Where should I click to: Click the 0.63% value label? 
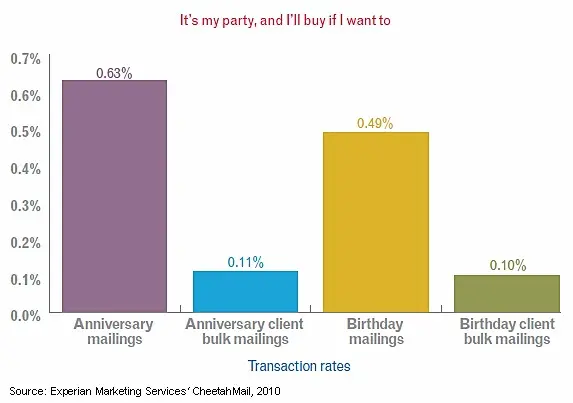point(114,73)
